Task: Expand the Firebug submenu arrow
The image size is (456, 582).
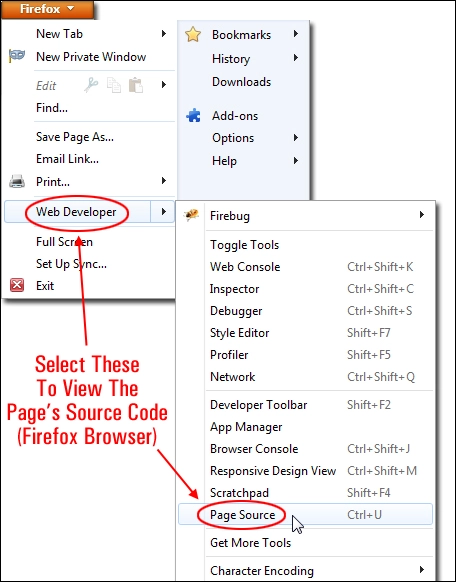Action: tap(421, 215)
